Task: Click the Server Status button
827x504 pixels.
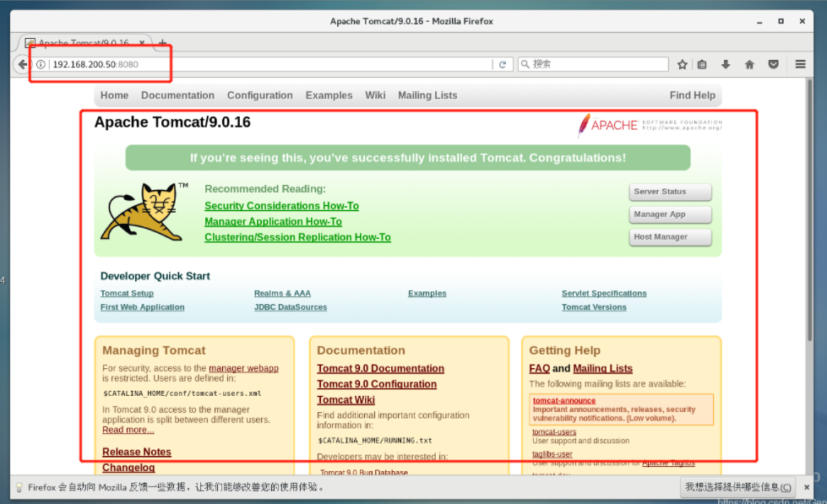Action: tap(671, 192)
